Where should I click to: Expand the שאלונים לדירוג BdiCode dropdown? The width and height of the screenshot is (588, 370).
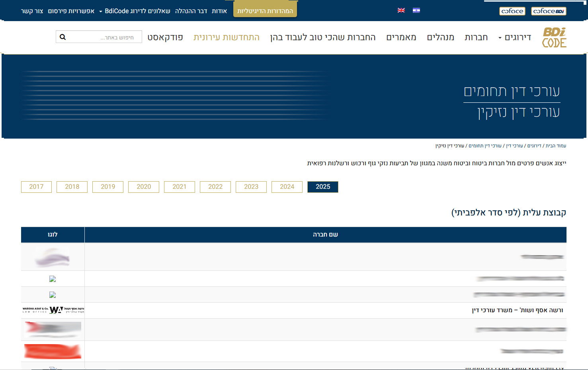135,11
